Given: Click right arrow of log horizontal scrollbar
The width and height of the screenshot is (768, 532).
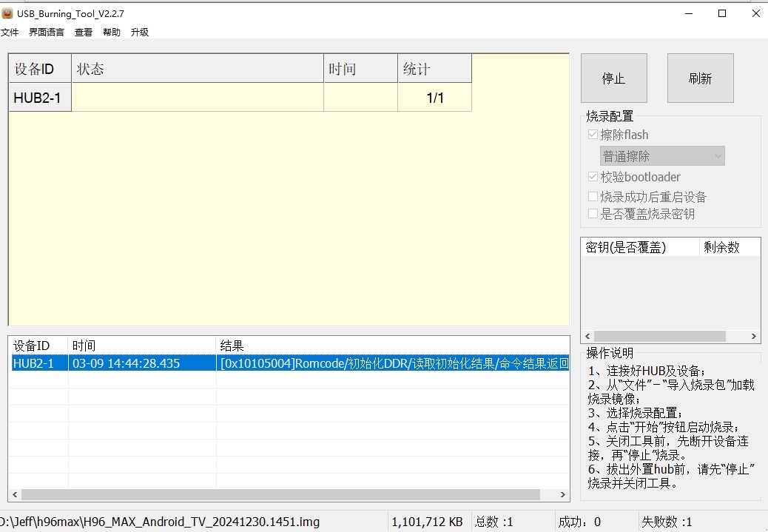Looking at the screenshot, I should (563, 495).
